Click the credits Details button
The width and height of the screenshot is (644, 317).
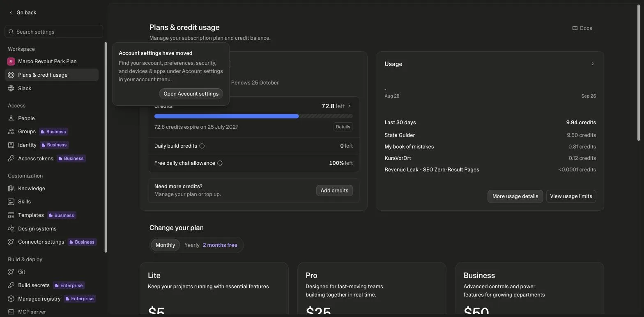[x=343, y=127]
